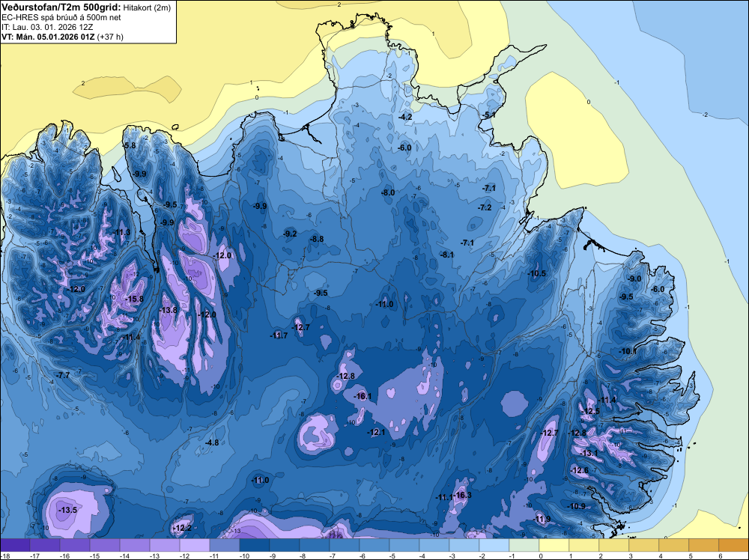The width and height of the screenshot is (749, 560).
Task: Click the title 'Veðurstofan/T2m 500grid: Hitakort (2m)'
Action: [85, 7]
